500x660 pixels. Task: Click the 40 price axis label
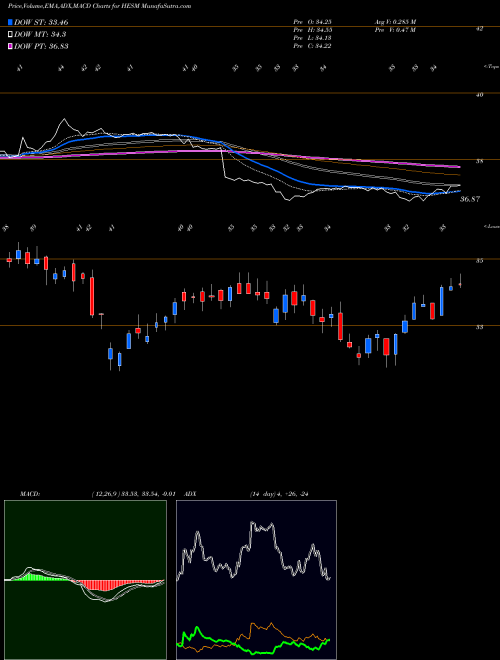click(479, 95)
